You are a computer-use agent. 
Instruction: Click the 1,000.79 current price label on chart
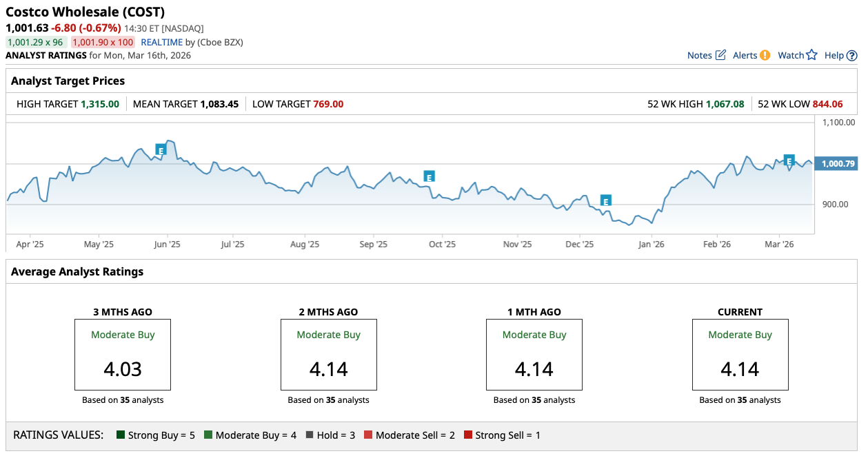click(x=836, y=163)
